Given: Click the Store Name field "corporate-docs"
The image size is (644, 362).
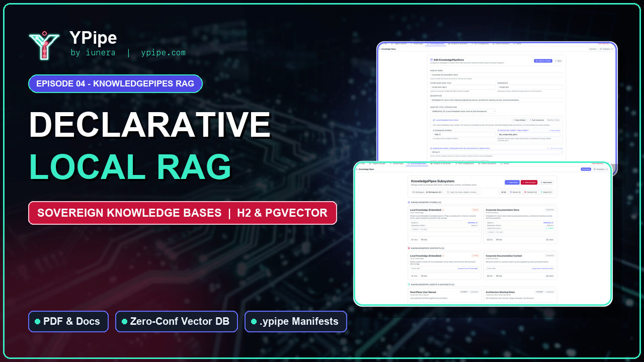Looking at the screenshot, I should point(462,87).
